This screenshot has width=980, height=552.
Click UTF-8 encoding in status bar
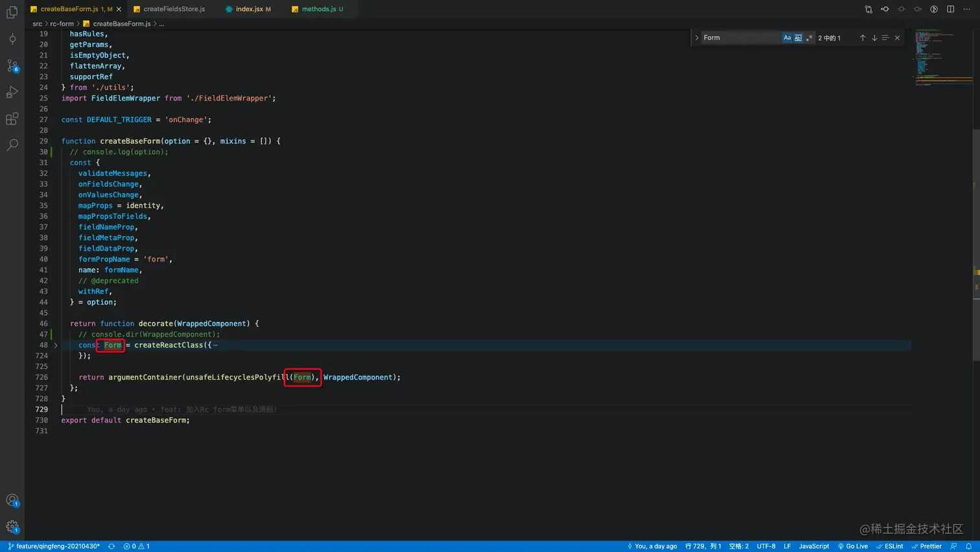(x=766, y=546)
